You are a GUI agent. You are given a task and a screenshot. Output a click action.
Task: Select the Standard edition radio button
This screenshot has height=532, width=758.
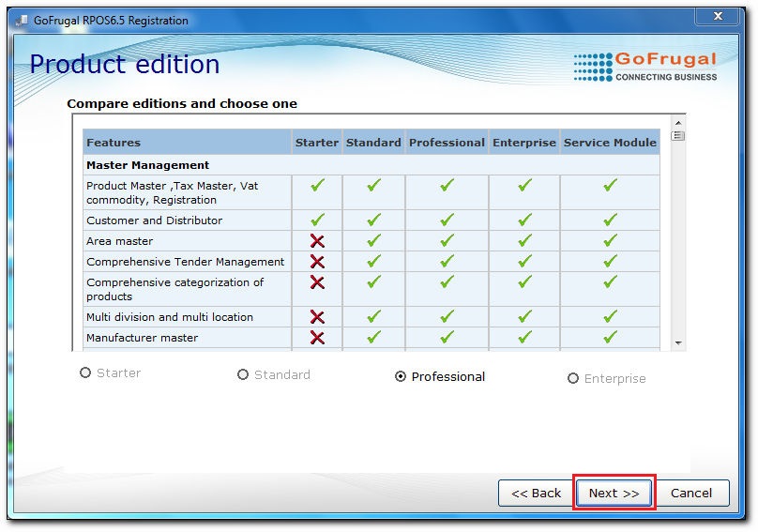pyautogui.click(x=243, y=374)
